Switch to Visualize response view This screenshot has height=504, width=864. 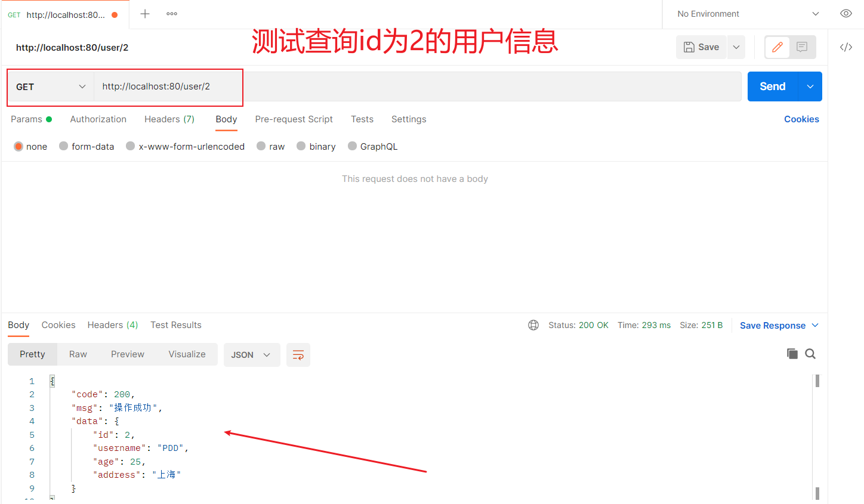coord(187,354)
